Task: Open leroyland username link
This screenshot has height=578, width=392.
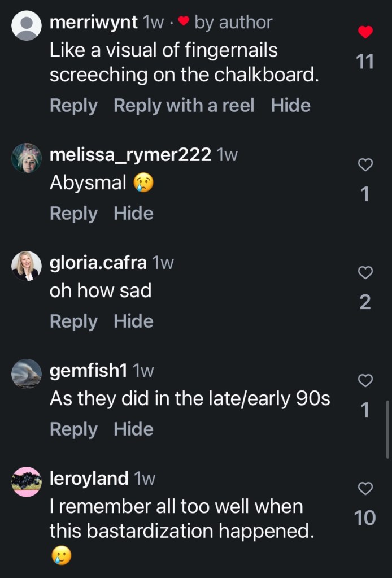Action: 89,479
